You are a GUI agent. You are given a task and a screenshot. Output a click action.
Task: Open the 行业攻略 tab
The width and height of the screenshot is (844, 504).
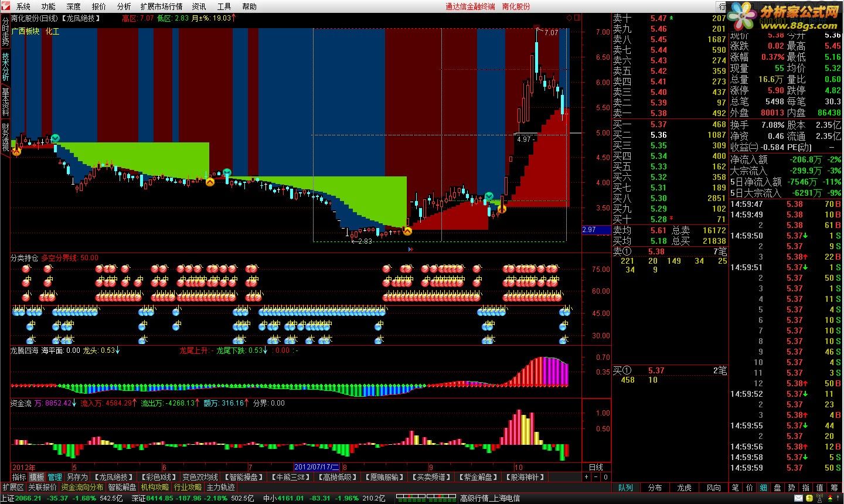pyautogui.click(x=188, y=488)
